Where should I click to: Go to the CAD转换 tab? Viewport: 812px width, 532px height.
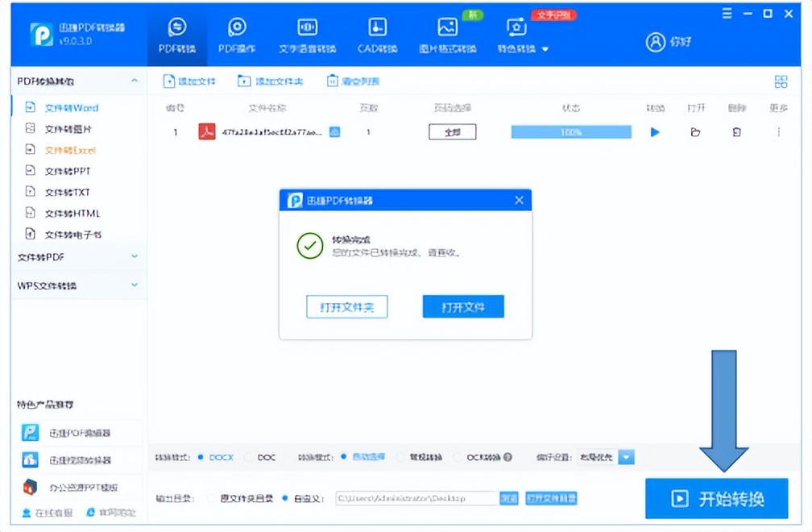(377, 35)
